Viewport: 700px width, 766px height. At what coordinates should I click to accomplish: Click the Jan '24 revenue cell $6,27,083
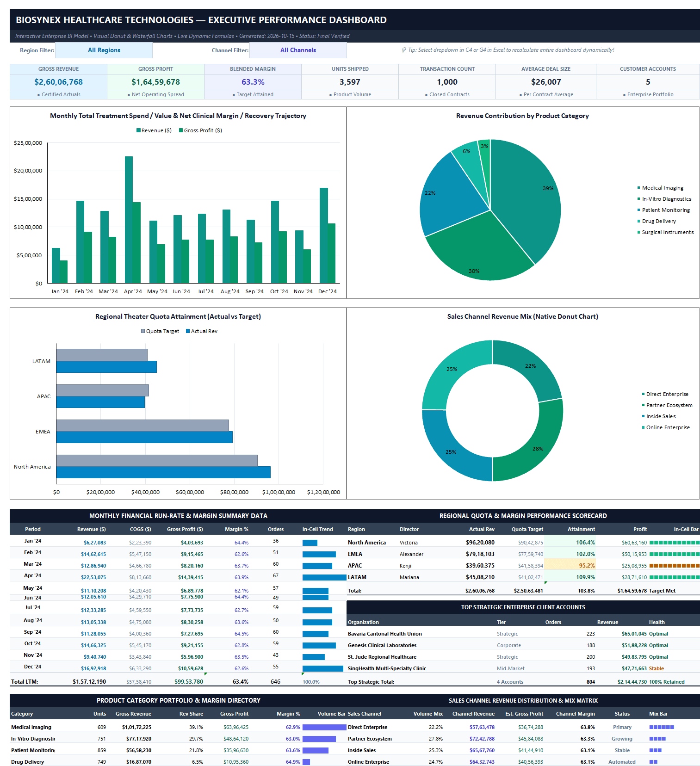[94, 543]
